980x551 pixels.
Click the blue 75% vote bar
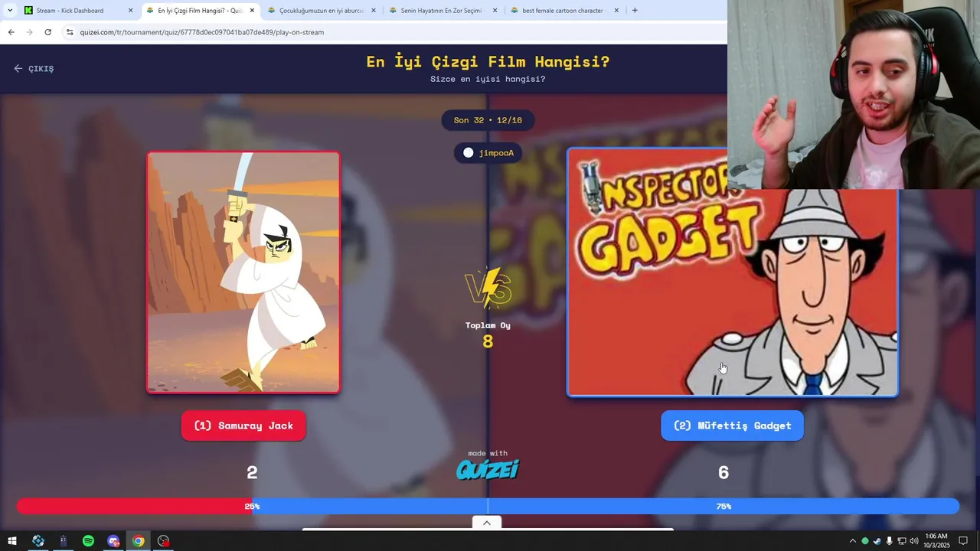point(606,506)
